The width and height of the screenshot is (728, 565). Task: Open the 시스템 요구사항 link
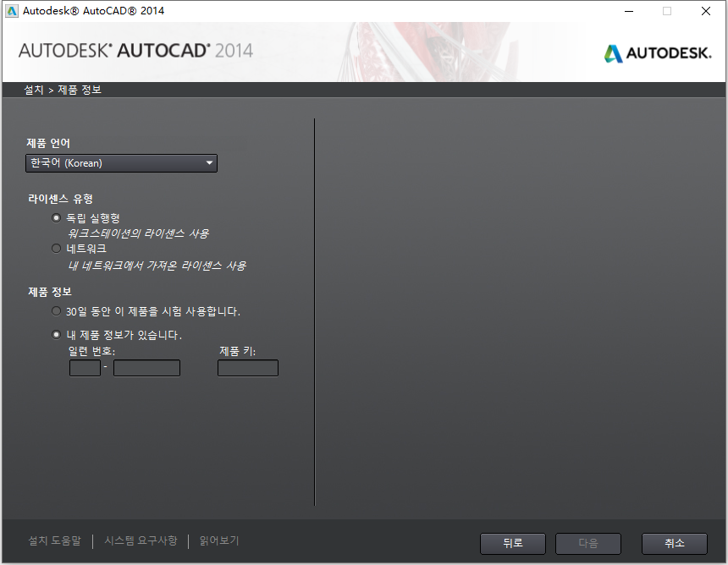click(141, 540)
